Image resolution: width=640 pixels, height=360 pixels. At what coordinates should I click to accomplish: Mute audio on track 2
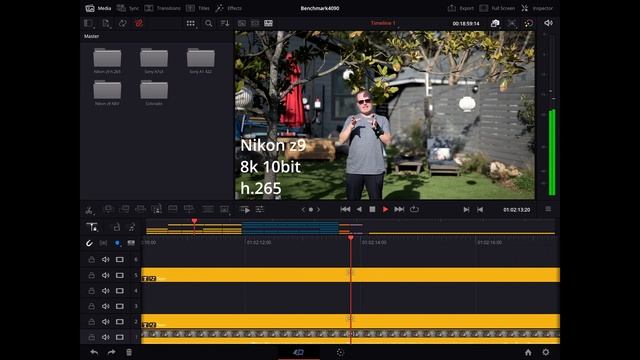click(x=106, y=322)
